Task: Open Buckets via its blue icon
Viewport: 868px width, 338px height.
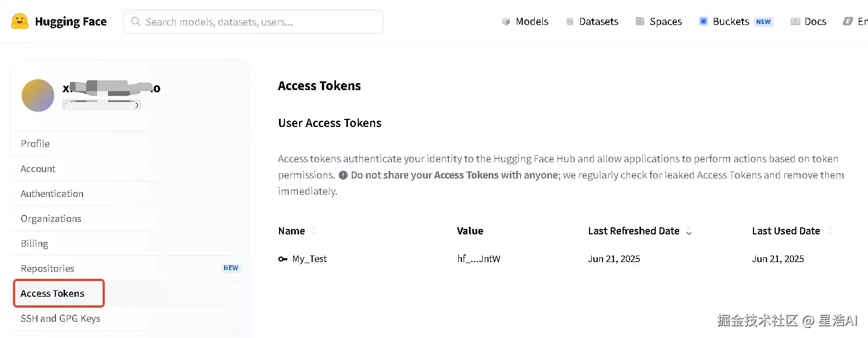Action: (704, 22)
